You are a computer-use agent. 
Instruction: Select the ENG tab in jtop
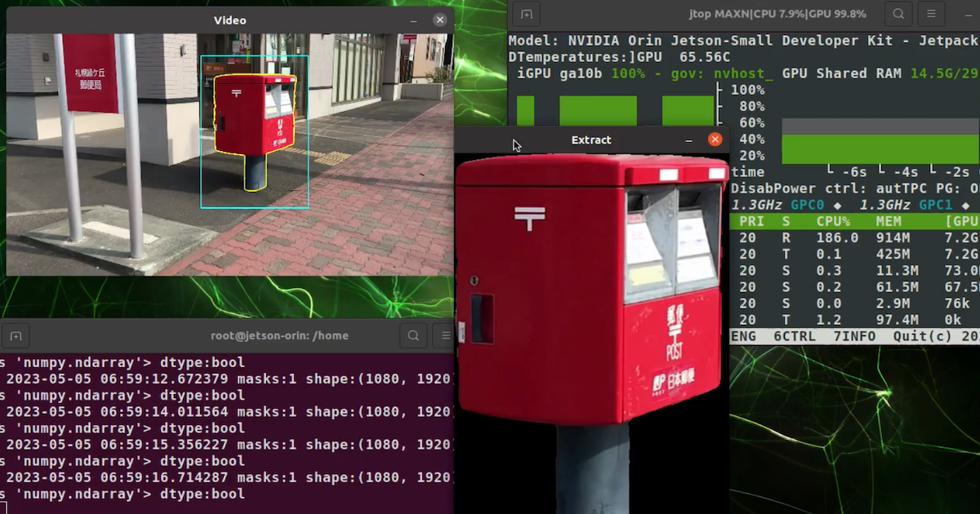click(x=743, y=336)
